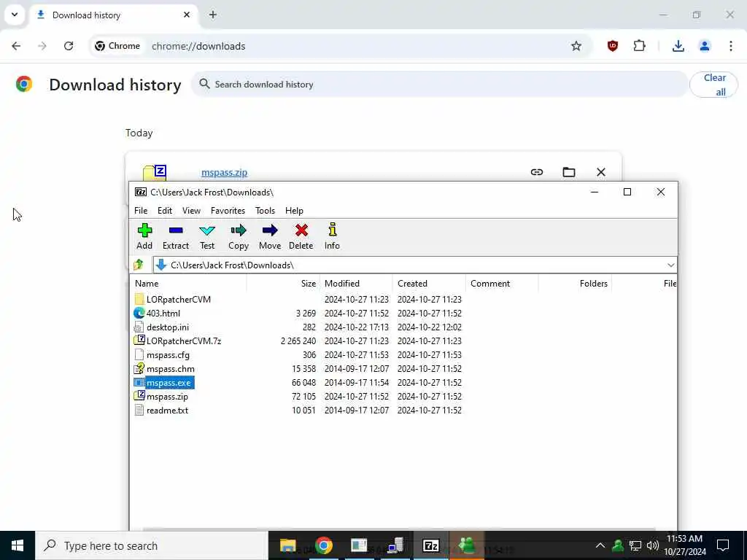Copy the download link in Chrome downloads

tap(536, 172)
